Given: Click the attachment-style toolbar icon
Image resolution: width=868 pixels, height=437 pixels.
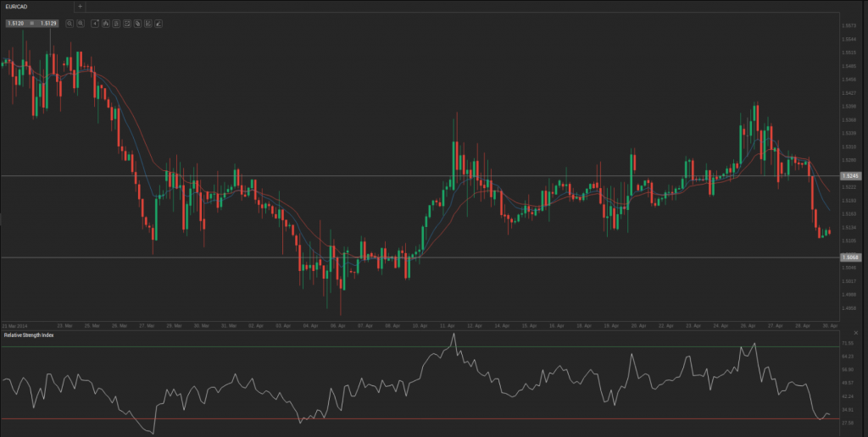Looking at the screenshot, I should pos(136,24).
